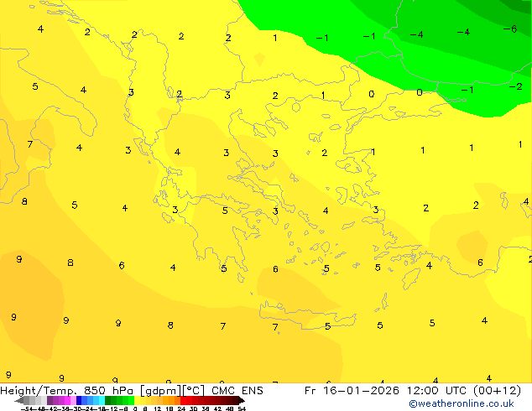
Task: Click the '-6' temperature value on the map
Action: pyautogui.click(x=510, y=29)
